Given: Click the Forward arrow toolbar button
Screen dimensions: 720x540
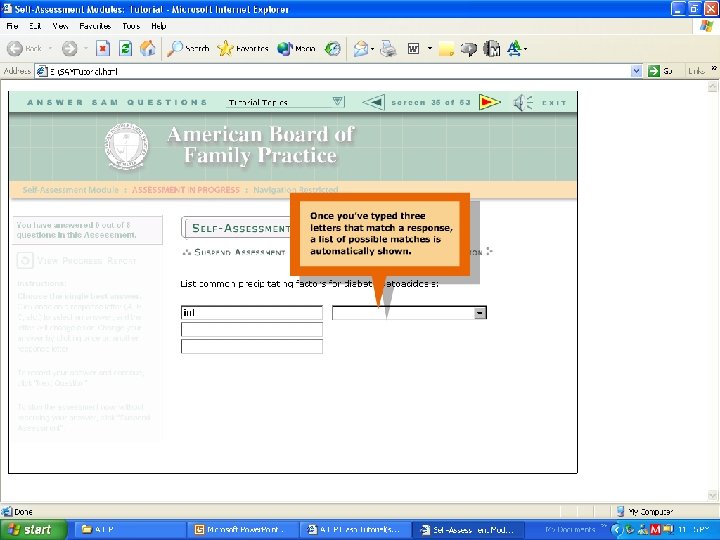Looking at the screenshot, I should point(69,48).
